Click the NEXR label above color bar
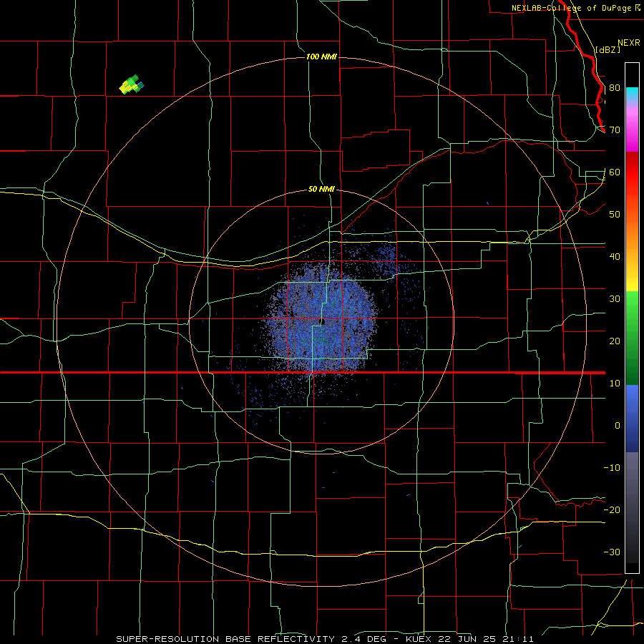 click(628, 43)
